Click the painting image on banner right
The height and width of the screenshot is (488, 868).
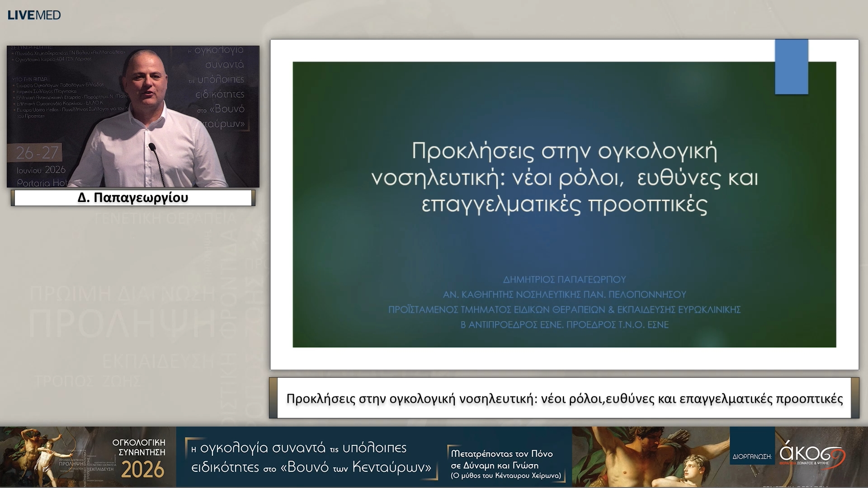651,456
